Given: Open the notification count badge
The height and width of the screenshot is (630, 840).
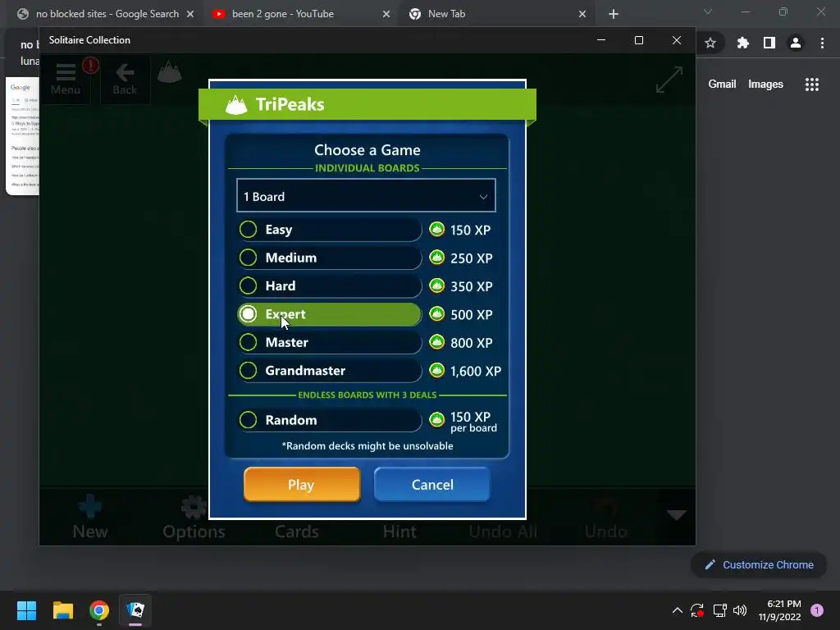Looking at the screenshot, I should click(x=817, y=610).
